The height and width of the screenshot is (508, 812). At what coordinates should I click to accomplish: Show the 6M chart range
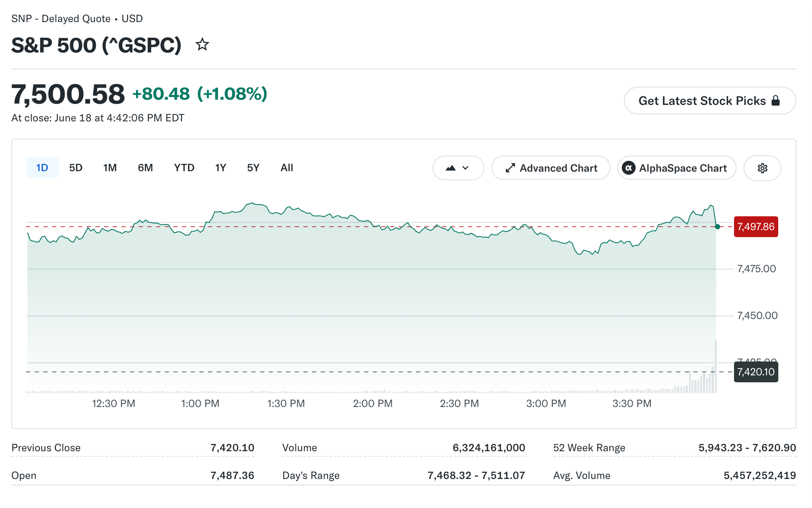(146, 168)
